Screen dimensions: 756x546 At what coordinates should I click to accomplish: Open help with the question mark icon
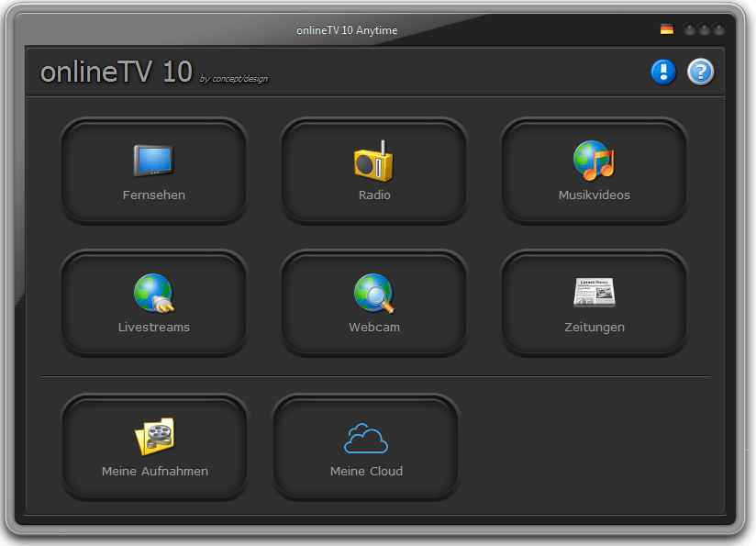700,72
